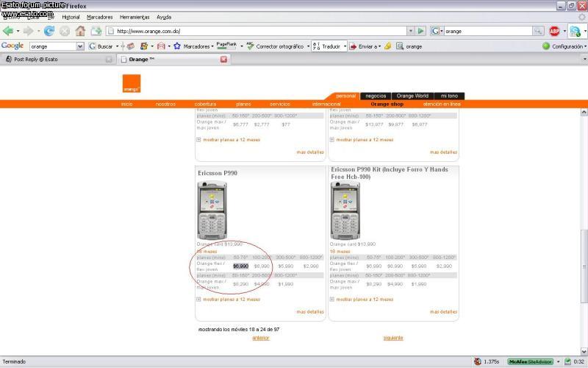Click the Corrector ortográfico spell-check button
This screenshot has width=588, height=368.
[275, 46]
